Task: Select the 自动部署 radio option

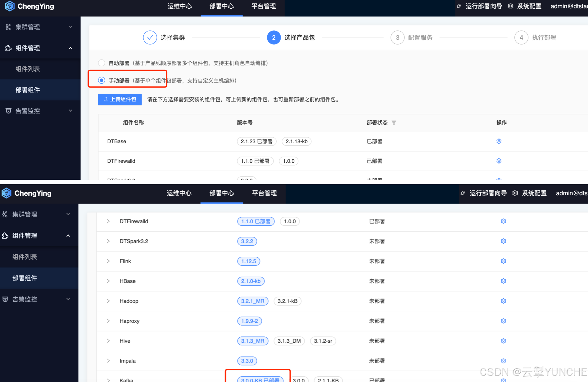Action: [102, 63]
